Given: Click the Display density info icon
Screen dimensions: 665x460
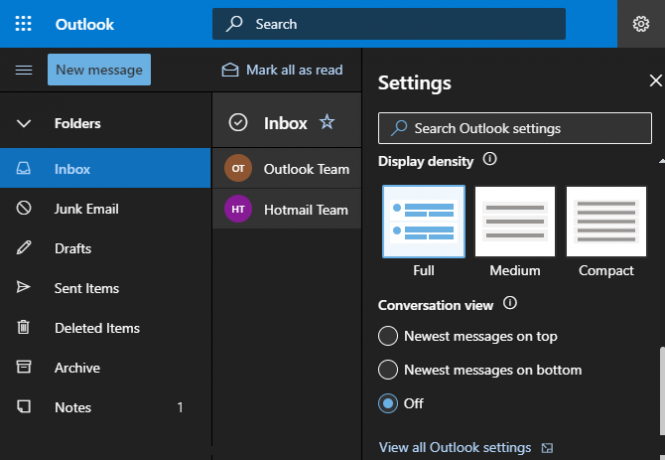Looking at the screenshot, I should point(490,159).
